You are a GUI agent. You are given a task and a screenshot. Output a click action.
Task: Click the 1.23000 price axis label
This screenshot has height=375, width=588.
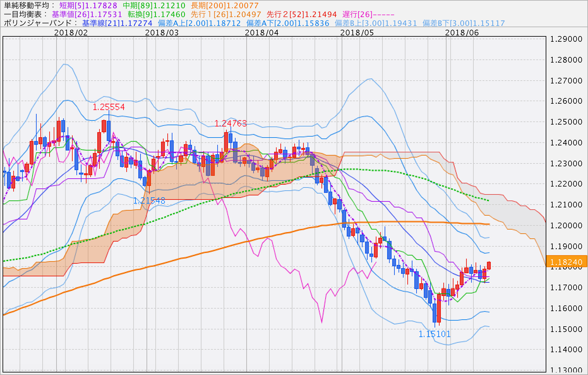tap(566, 163)
